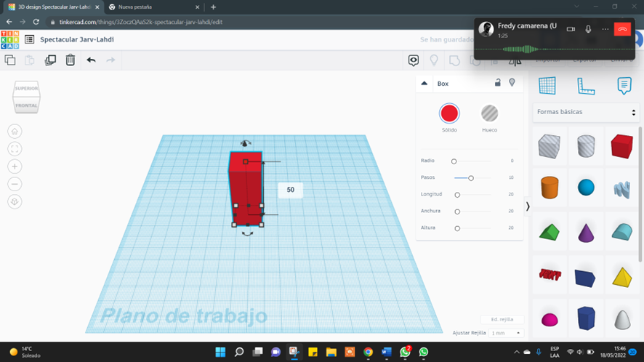Image resolution: width=644 pixels, height=362 pixels.
Task: Click the 50 dimension field
Action: coord(290,190)
